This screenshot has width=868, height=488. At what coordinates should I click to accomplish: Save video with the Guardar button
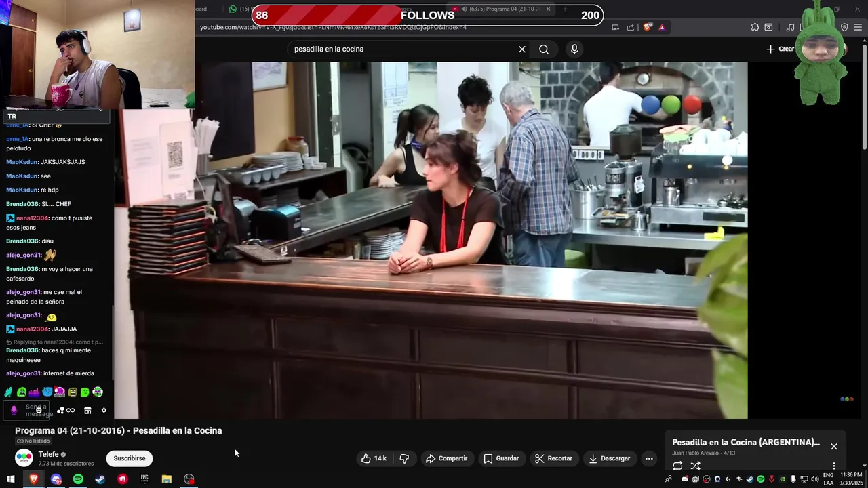click(x=501, y=459)
